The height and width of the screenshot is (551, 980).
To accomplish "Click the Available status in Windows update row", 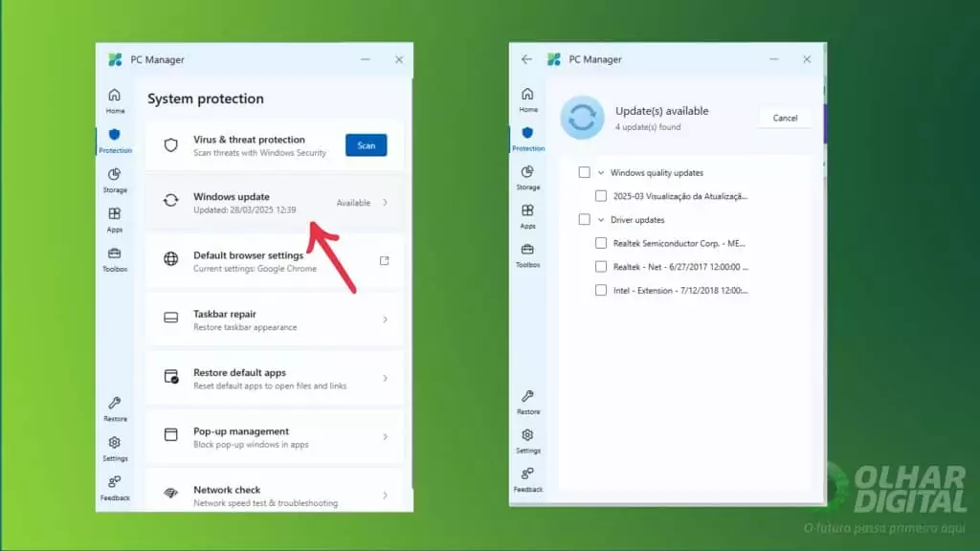I will [353, 203].
